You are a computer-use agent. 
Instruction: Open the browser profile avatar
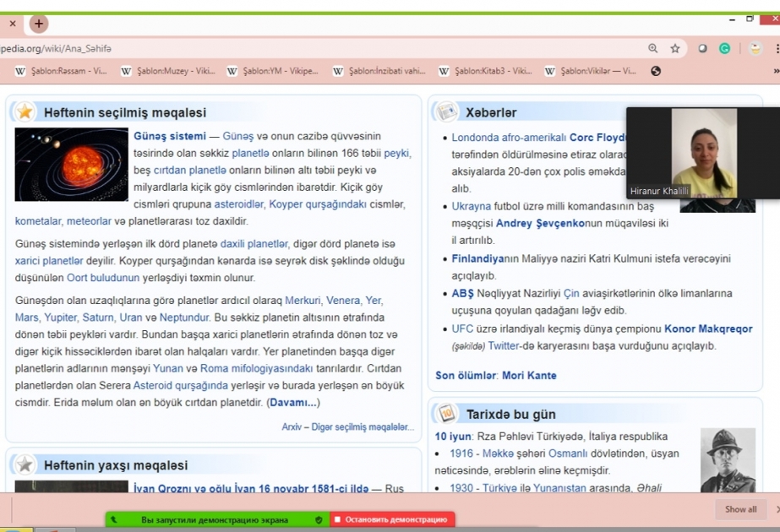pos(755,48)
